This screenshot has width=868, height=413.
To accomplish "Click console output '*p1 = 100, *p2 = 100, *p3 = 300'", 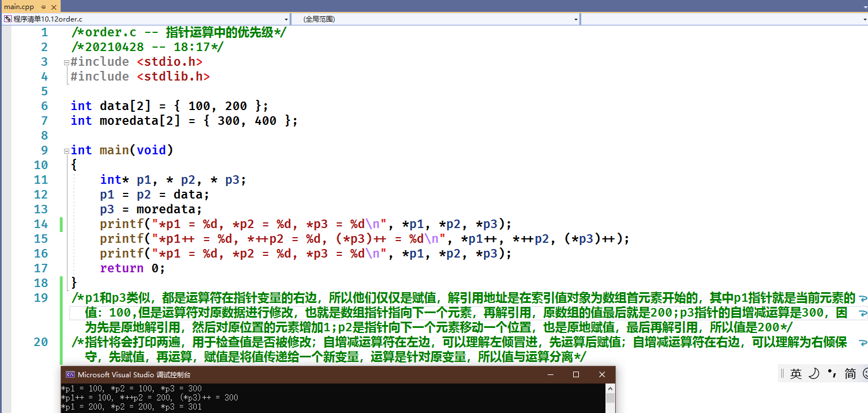I will [131, 389].
